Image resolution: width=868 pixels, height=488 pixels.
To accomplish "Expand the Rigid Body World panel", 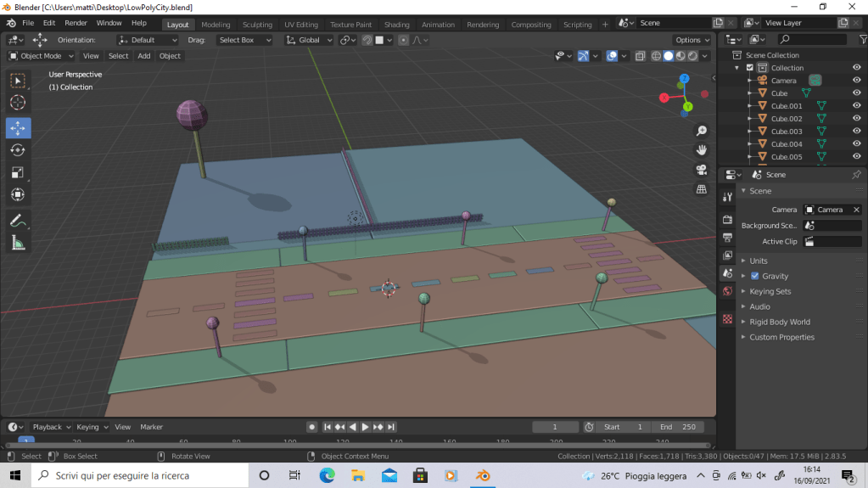I will pos(779,322).
